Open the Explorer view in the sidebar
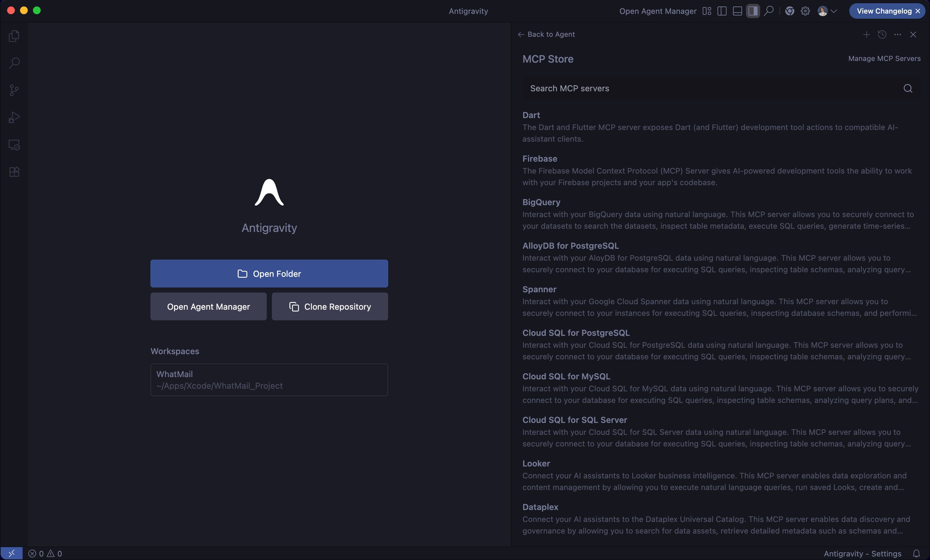930x560 pixels. pyautogui.click(x=14, y=36)
